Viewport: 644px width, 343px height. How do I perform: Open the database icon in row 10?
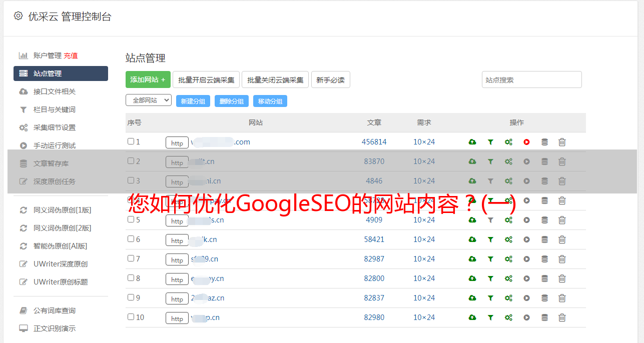[544, 317]
